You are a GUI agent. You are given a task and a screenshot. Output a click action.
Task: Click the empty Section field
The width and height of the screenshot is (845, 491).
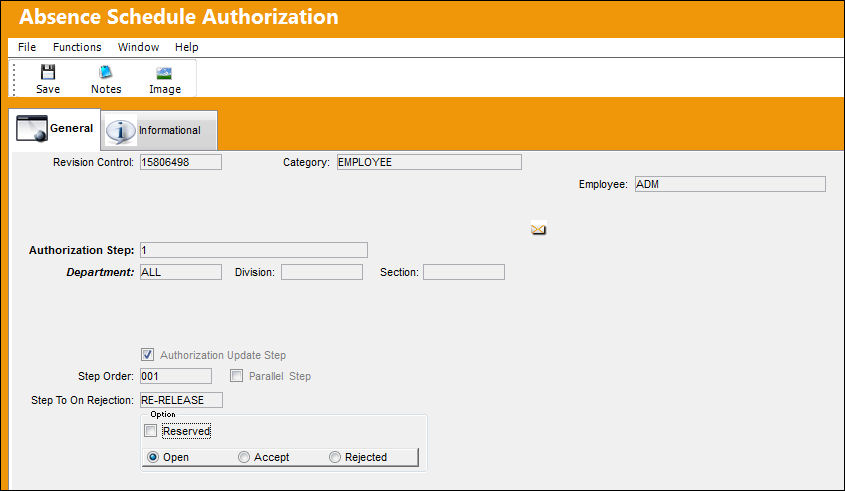pyautogui.click(x=463, y=272)
